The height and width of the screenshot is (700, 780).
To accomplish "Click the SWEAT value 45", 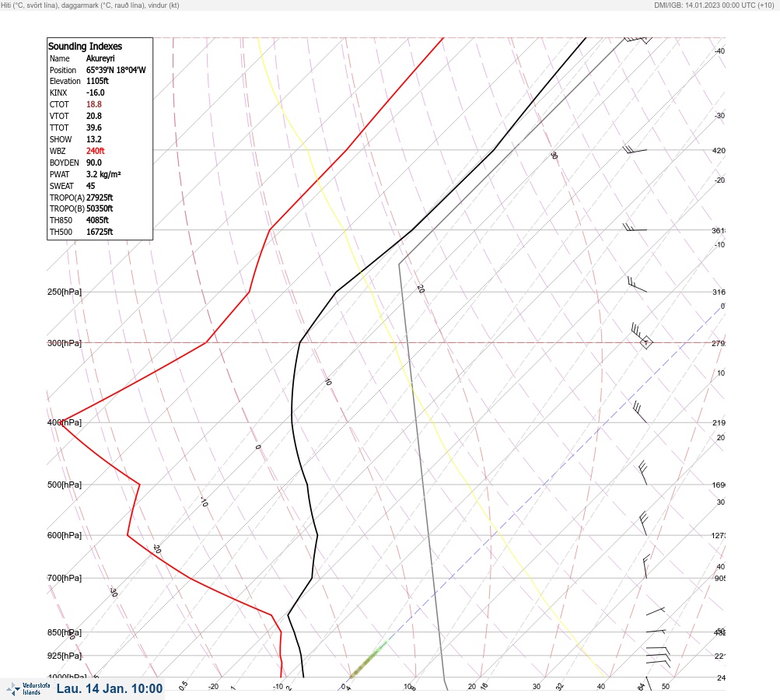I will (90, 186).
